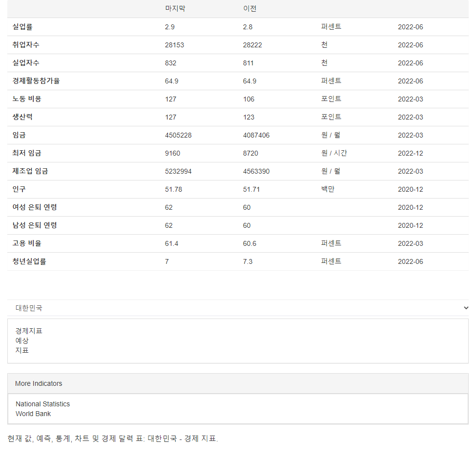Select 예상 in the list

pyautogui.click(x=22, y=340)
